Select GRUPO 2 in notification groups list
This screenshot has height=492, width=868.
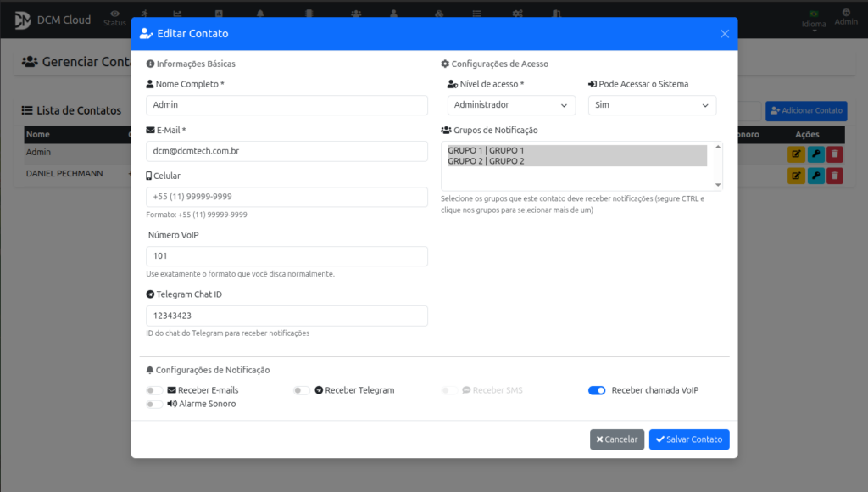click(x=486, y=161)
